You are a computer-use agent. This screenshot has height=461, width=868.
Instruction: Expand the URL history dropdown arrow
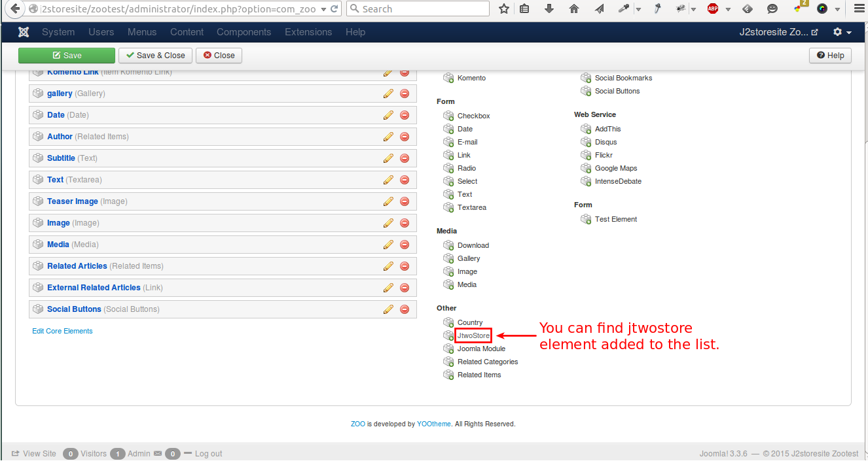[324, 9]
